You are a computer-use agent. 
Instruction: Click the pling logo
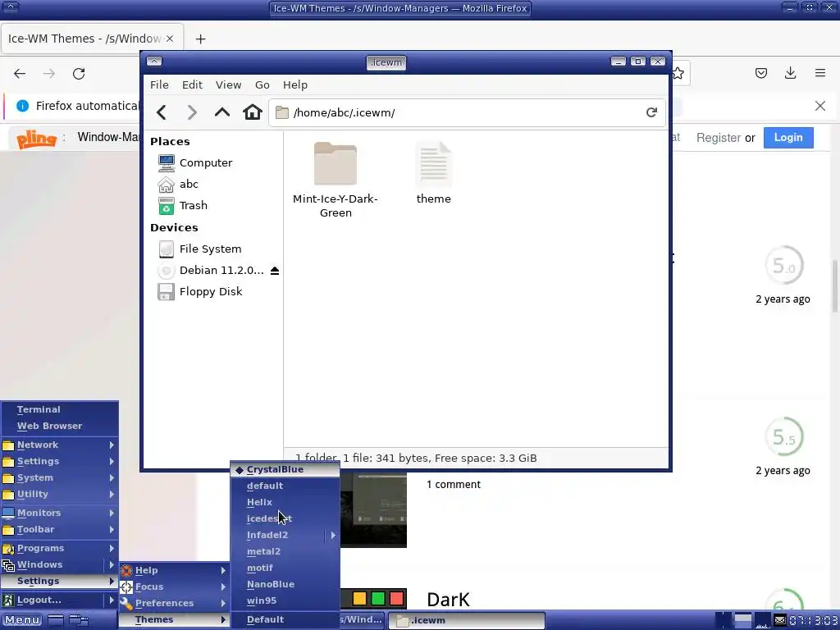coord(36,139)
